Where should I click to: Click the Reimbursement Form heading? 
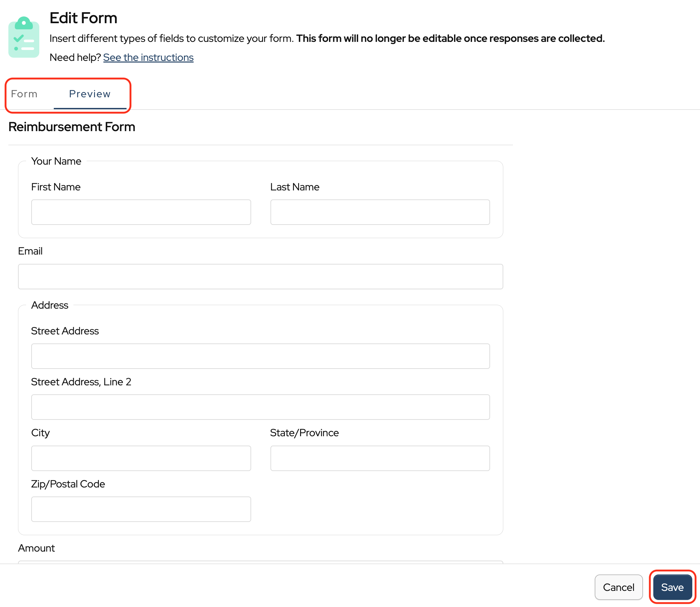pos(72,127)
